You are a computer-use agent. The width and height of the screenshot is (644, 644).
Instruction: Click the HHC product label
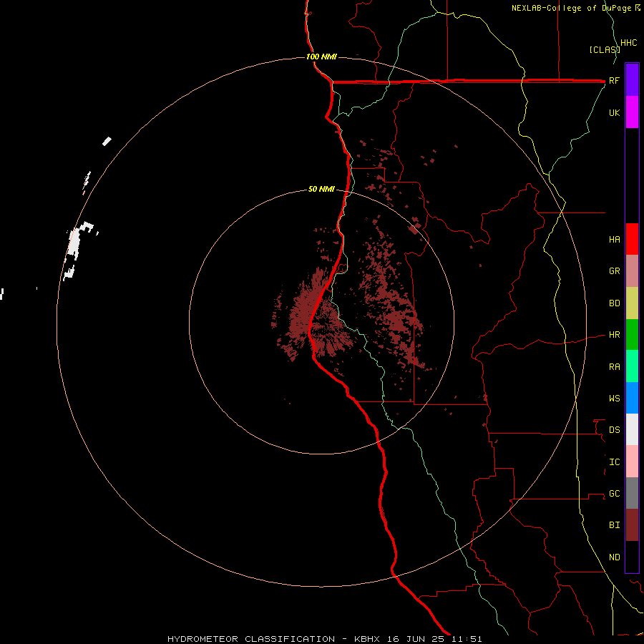629,43
